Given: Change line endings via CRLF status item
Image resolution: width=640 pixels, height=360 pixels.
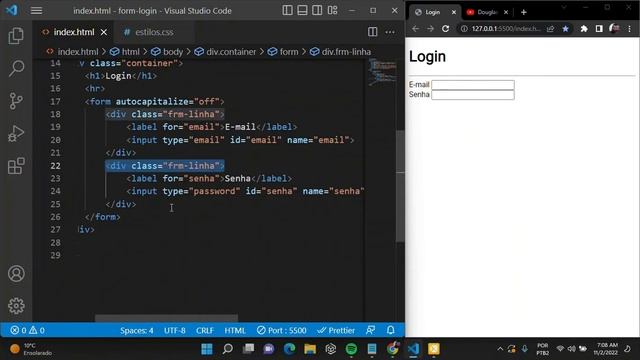Looking at the screenshot, I should coord(204,330).
